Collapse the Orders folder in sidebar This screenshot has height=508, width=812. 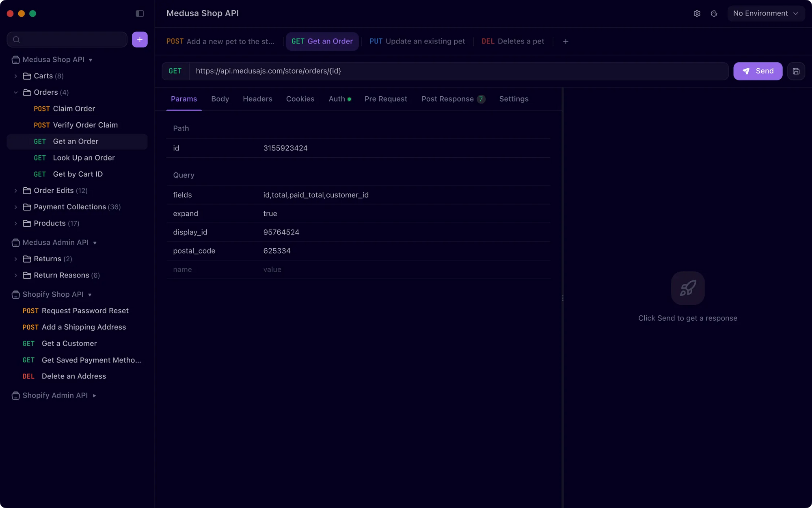click(16, 92)
